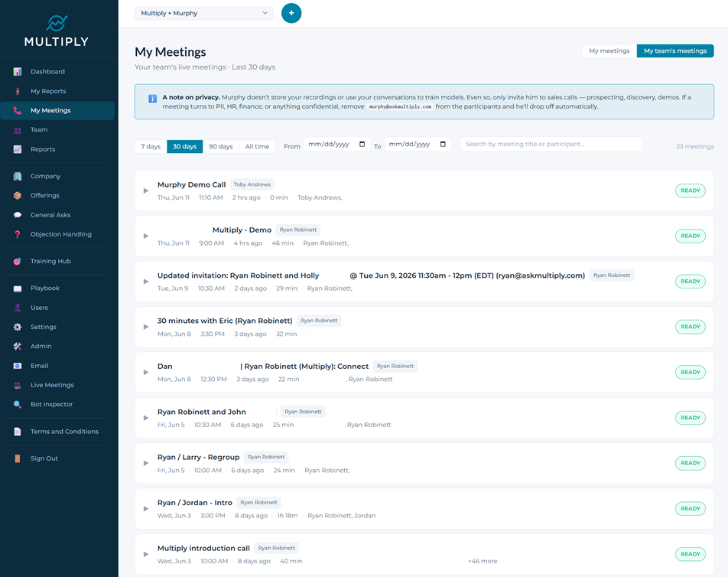Screen dimensions: 728x577
Task: Click the Multiply introduction call title
Action: tap(203, 548)
